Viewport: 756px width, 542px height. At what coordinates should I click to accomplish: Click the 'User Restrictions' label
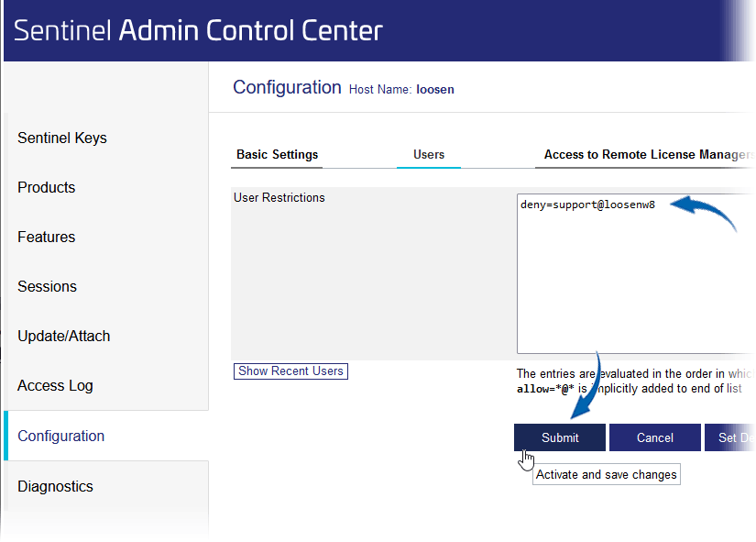[279, 198]
